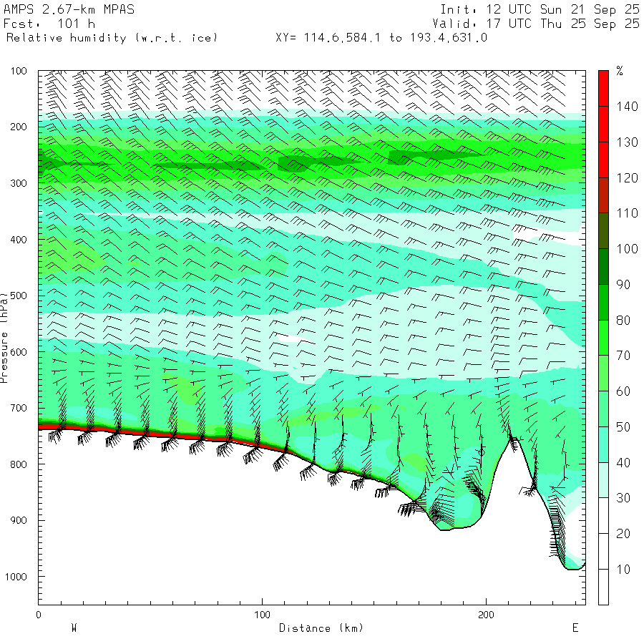Click the 'Fcst: 101 h' forecast hour text
The height and width of the screenshot is (644, 644).
coord(49,24)
